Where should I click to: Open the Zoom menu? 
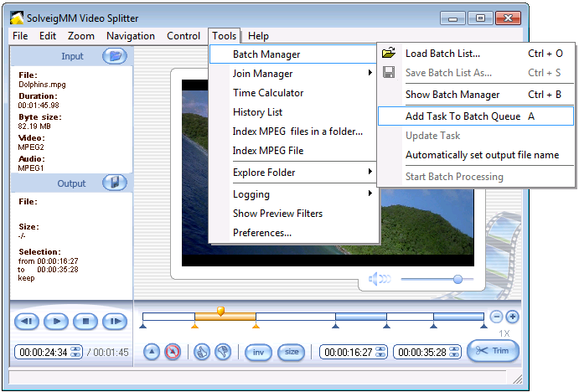[81, 36]
